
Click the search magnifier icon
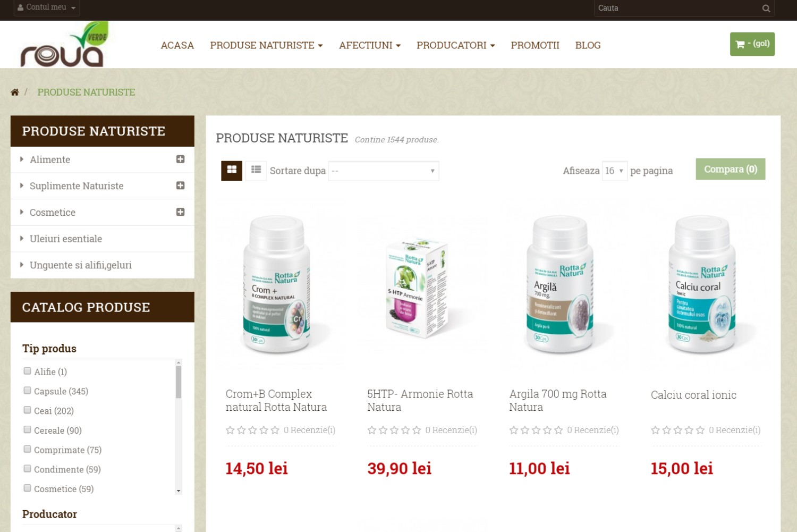(x=766, y=8)
